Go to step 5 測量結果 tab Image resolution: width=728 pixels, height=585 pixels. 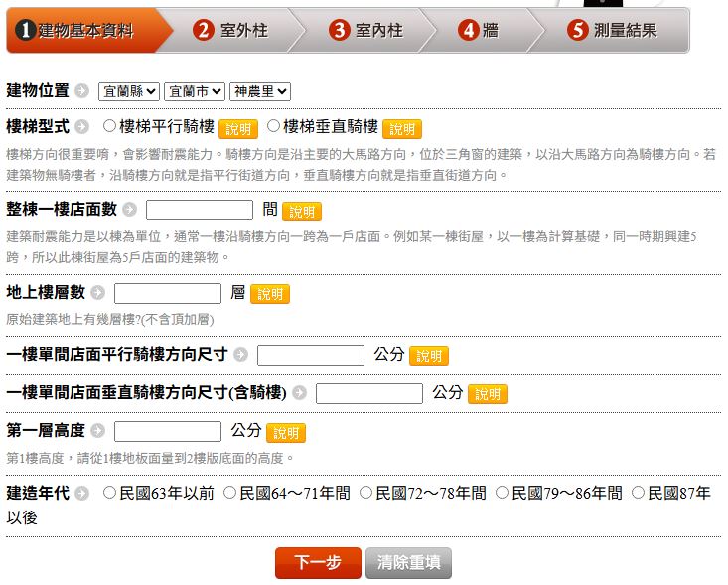(613, 30)
